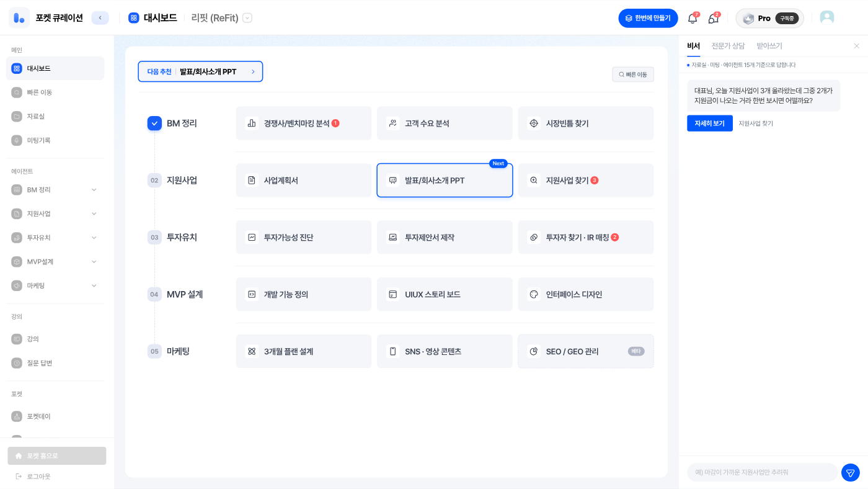Switch to the 비서 tab
This screenshot has width=868, height=489.
click(x=693, y=46)
